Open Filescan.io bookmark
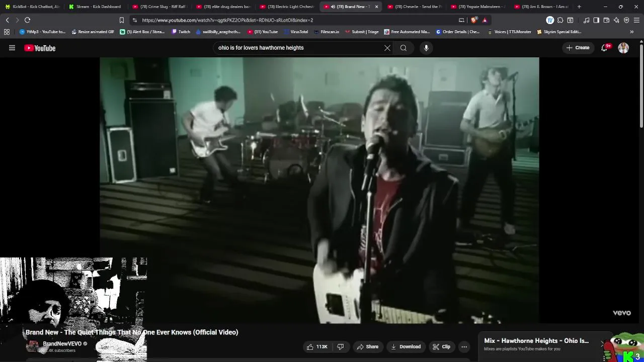Image resolution: width=644 pixels, height=362 pixels. point(326,32)
